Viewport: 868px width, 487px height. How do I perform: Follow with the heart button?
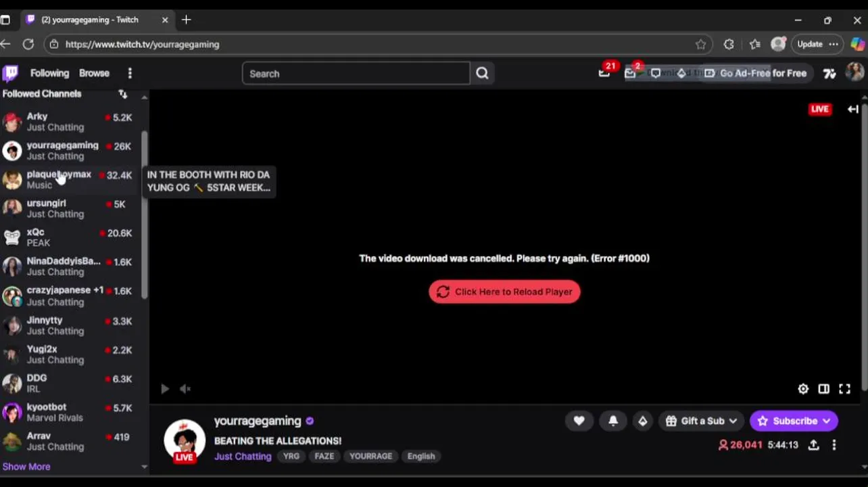click(x=579, y=421)
